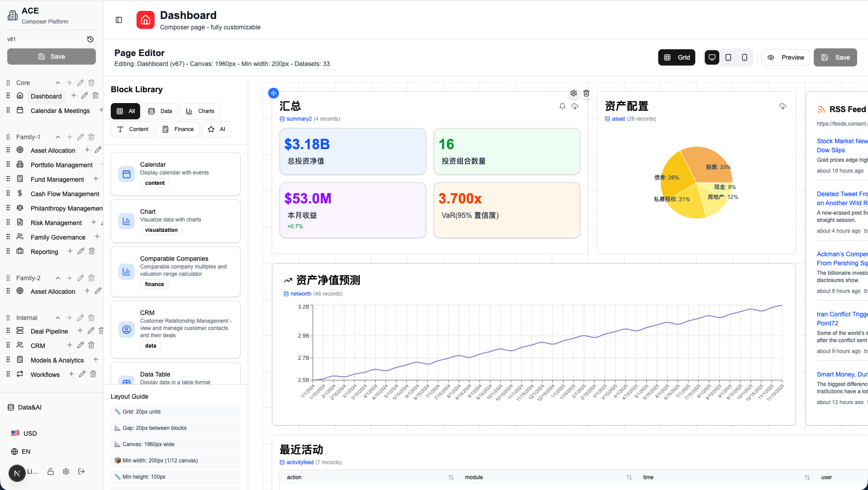Screen dimensions: 868x490
Task: Click download icon on 资产配置 block
Action: pyautogui.click(x=783, y=106)
